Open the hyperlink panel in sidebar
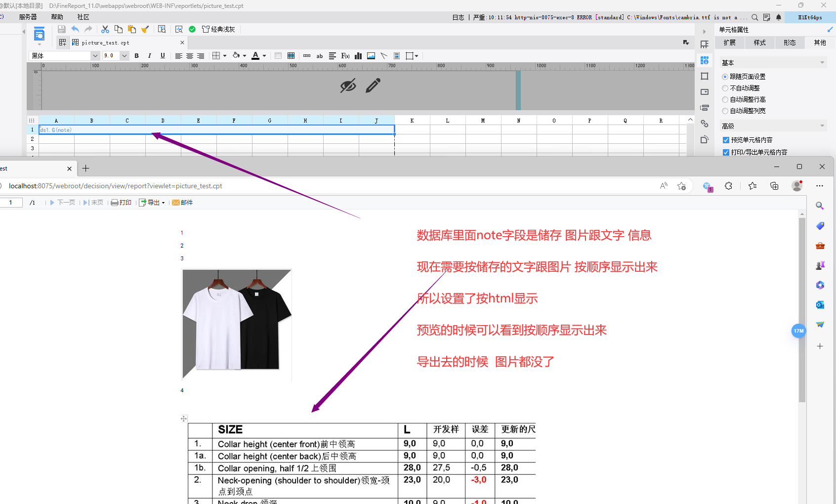 click(705, 124)
